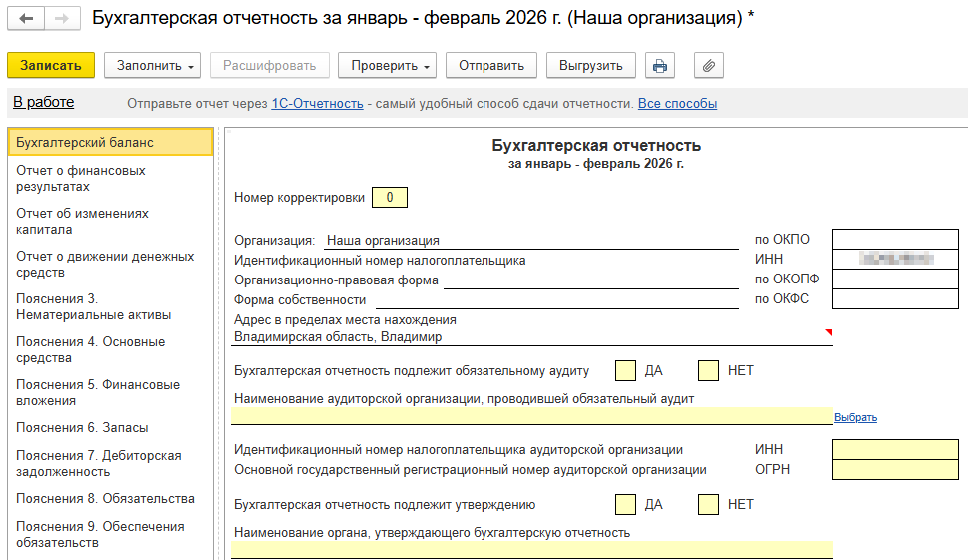Viewport: 968px width, 560px height.
Task: Click the auditor ОГРН yellow field
Action: coord(895,469)
